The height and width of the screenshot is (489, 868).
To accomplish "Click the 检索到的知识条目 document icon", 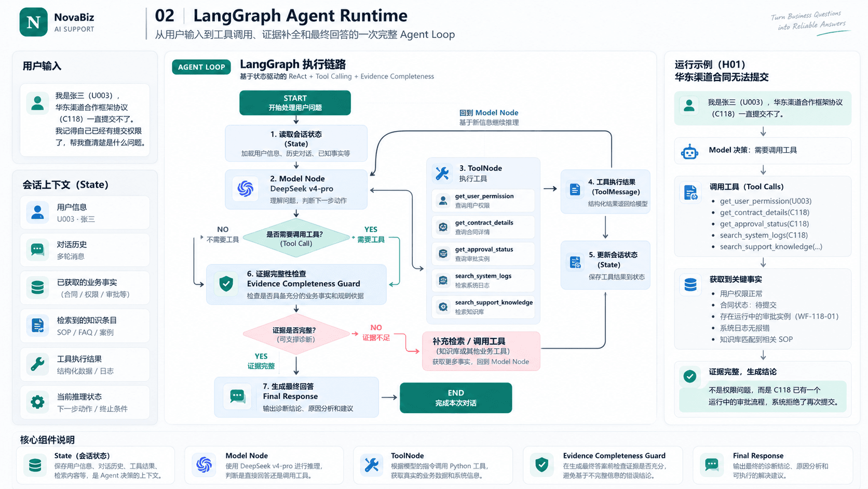I will (x=37, y=326).
